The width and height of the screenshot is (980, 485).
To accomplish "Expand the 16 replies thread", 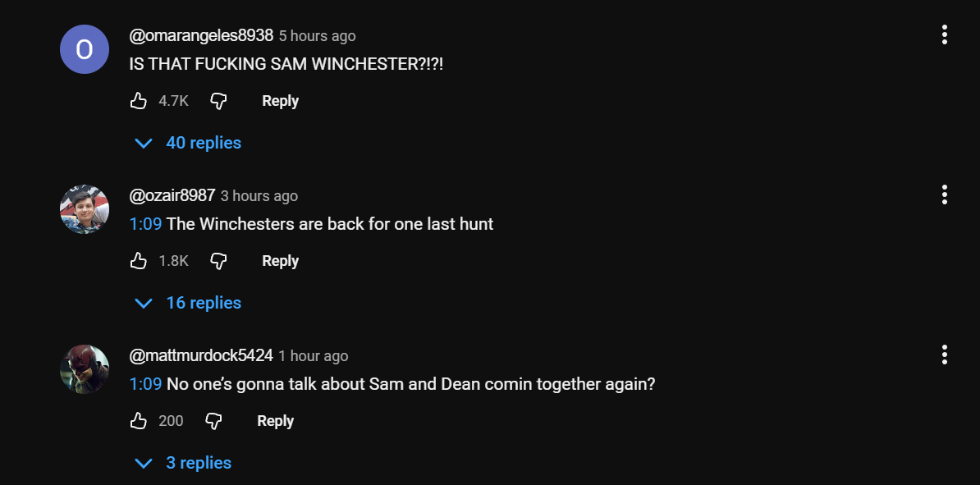I will (188, 303).
